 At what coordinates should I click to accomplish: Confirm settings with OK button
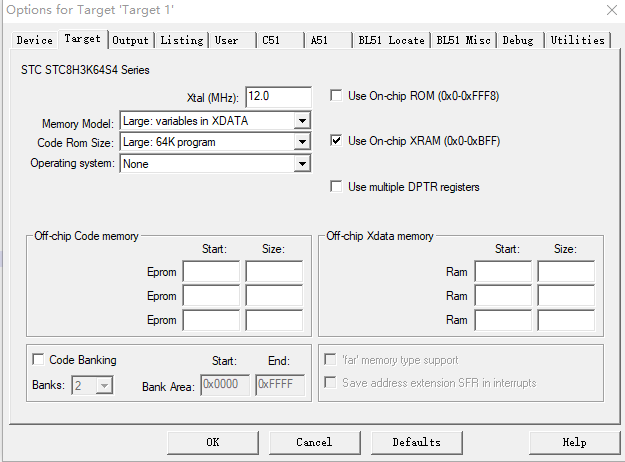coord(213,442)
